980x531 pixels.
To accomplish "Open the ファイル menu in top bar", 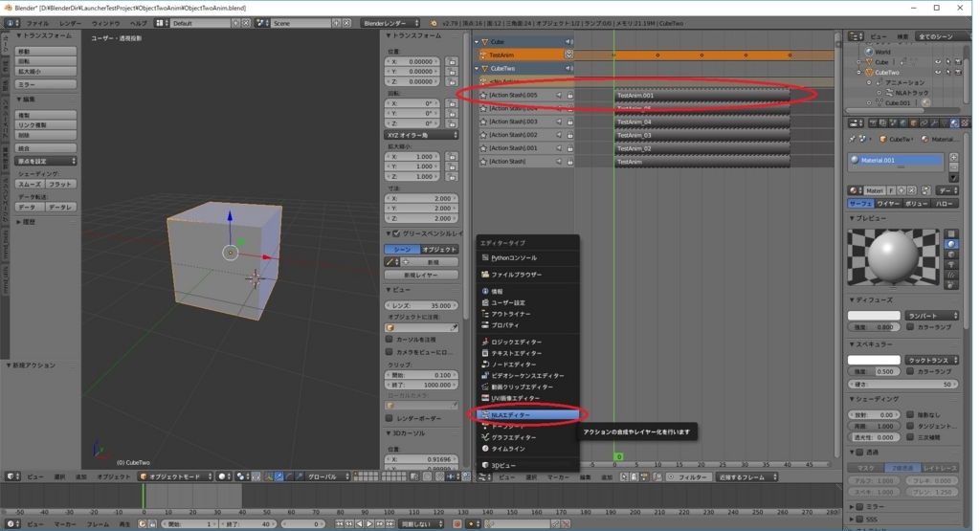I will pyautogui.click(x=37, y=23).
